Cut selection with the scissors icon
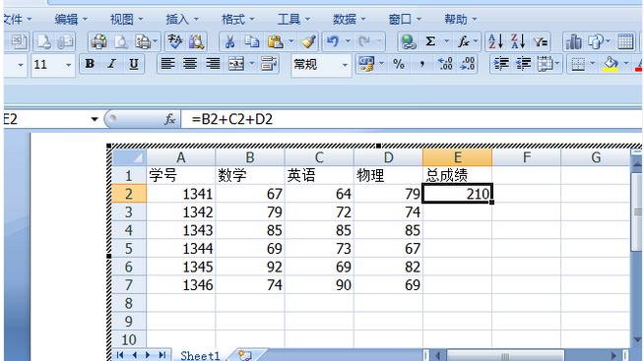Screen dimensions: 644x361 229,41
